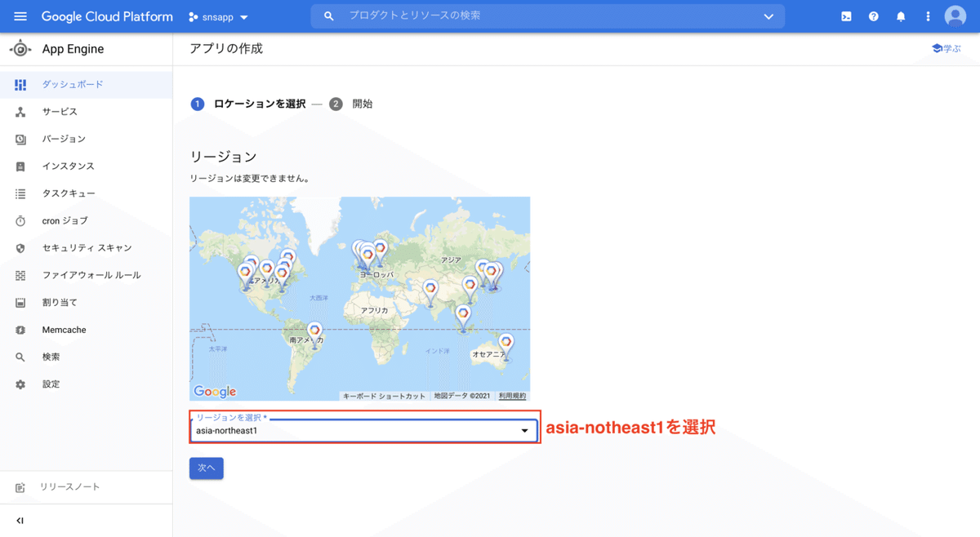The image size is (980, 537).
Task: Click the Memcache chip icon
Action: pos(20,330)
